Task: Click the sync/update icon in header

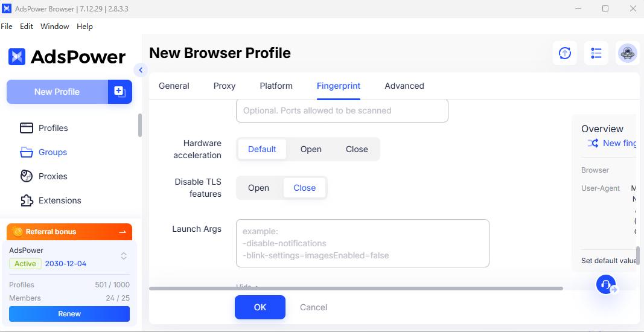Action: coord(565,53)
